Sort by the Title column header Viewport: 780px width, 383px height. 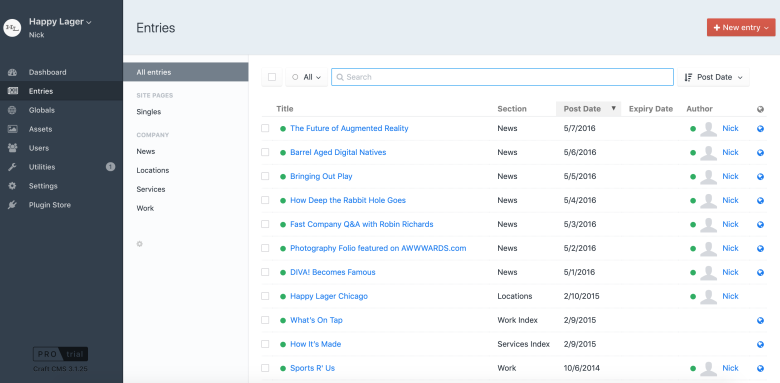285,109
